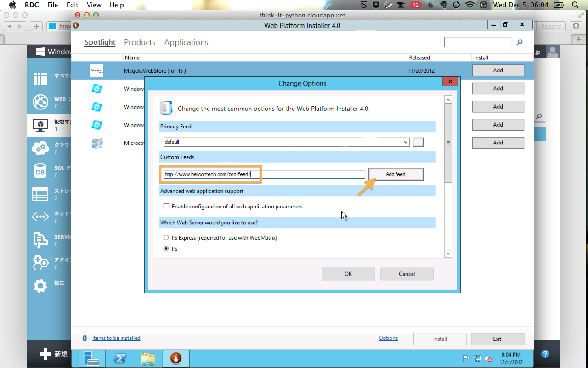
Task: Confirm Change Options with OK
Action: point(348,274)
